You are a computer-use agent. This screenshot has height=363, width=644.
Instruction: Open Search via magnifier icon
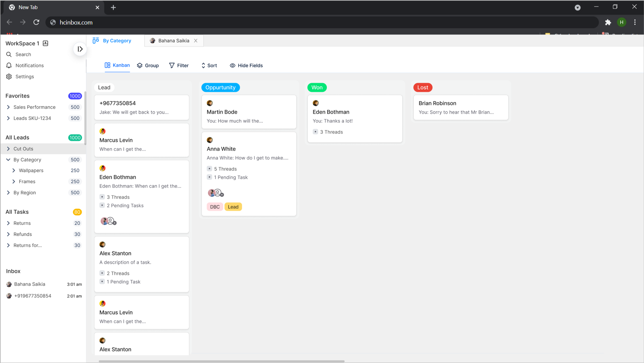point(9,54)
